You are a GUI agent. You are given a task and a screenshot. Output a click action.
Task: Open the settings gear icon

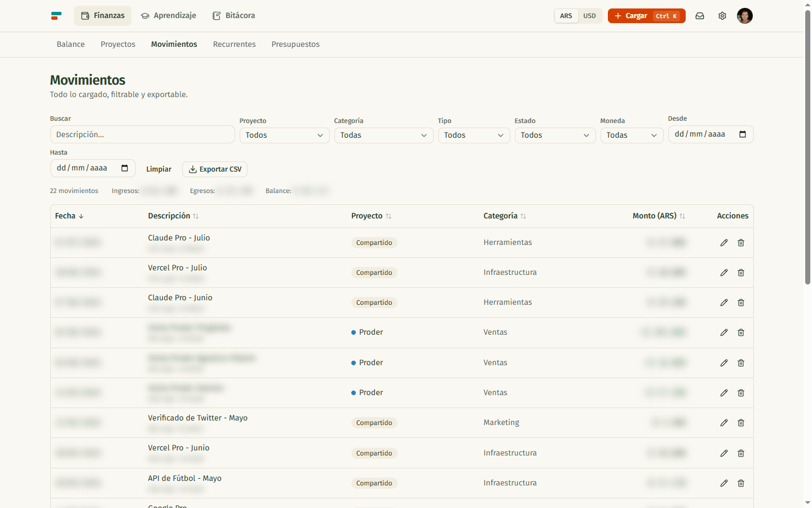click(x=722, y=16)
